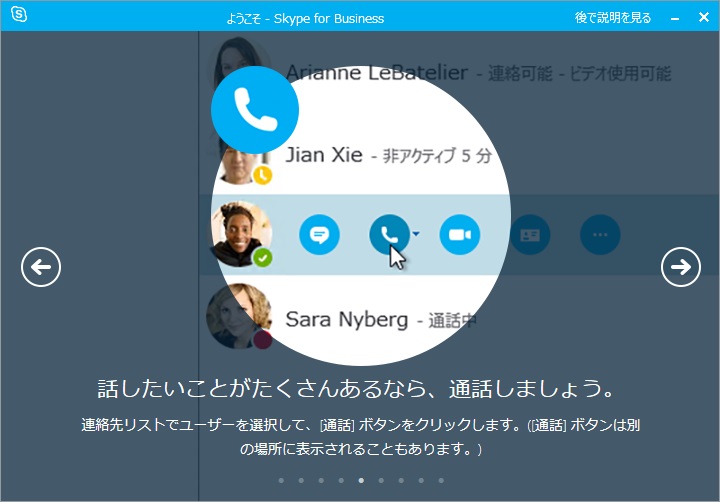Click the ようこそ - Skype for Business title

305,18
